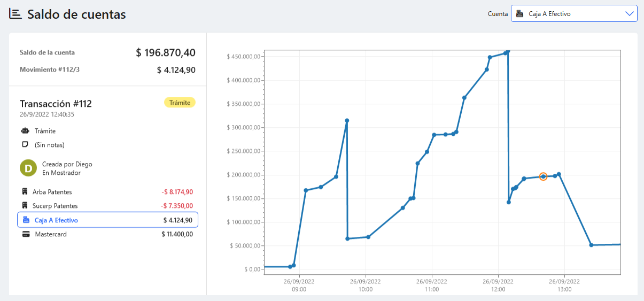Click Diego's avatar circle
Viewport: 644px width, 301px height.
[x=28, y=168]
